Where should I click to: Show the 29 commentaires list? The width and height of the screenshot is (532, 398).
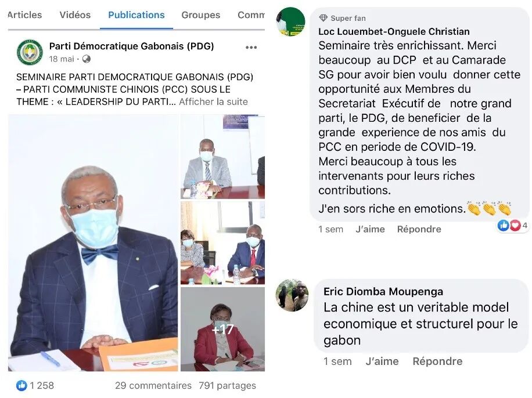[153, 385]
